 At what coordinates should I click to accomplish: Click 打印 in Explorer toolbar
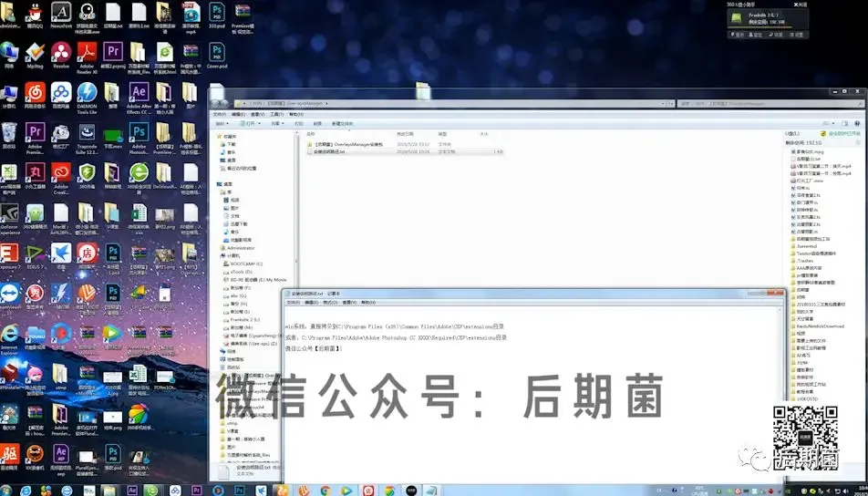[299, 123]
